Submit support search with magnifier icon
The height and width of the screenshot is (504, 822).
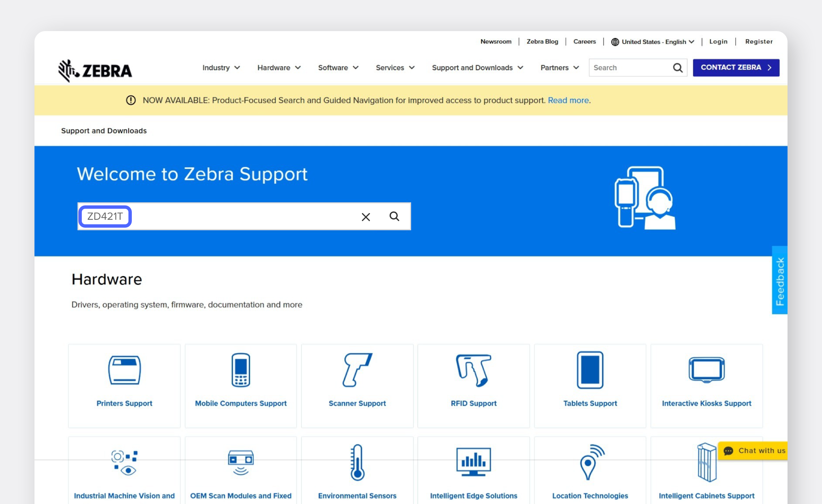(394, 216)
